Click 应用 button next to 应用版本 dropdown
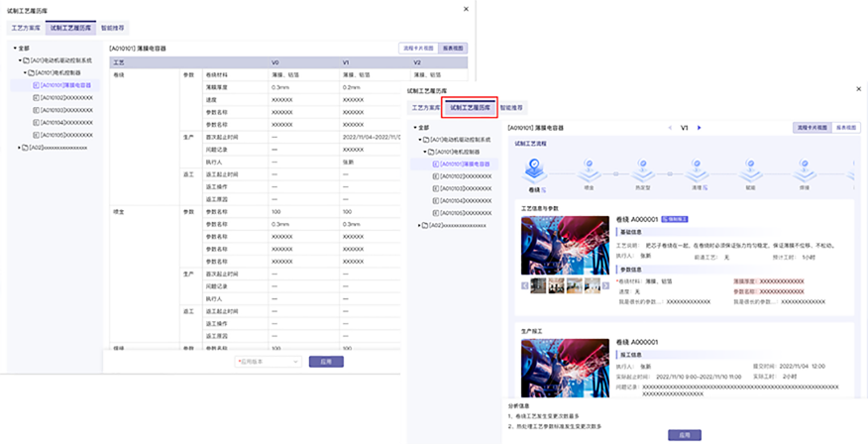 pyautogui.click(x=326, y=362)
